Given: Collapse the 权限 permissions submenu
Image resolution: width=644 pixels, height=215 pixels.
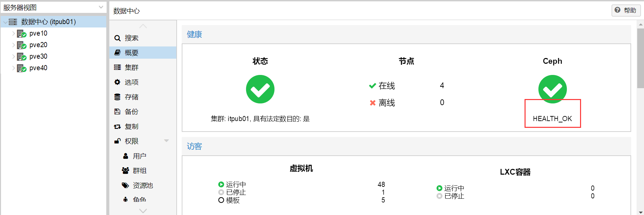Looking at the screenshot, I should click(166, 141).
